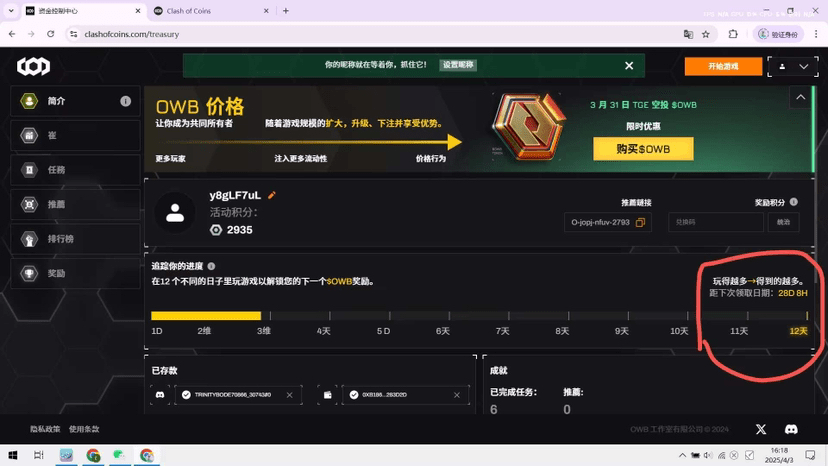This screenshot has height=466, width=828.
Task: Open the tab search dropdown
Action: tap(11, 11)
